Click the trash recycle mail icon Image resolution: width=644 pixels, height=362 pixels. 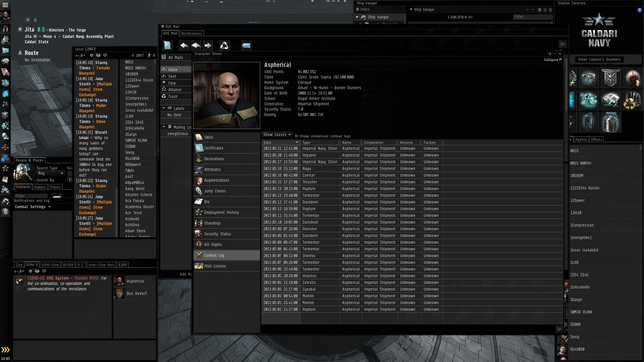click(224, 45)
